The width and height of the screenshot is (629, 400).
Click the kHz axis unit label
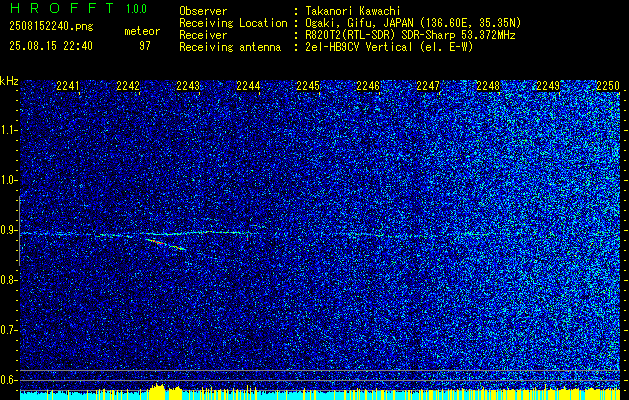point(9,81)
